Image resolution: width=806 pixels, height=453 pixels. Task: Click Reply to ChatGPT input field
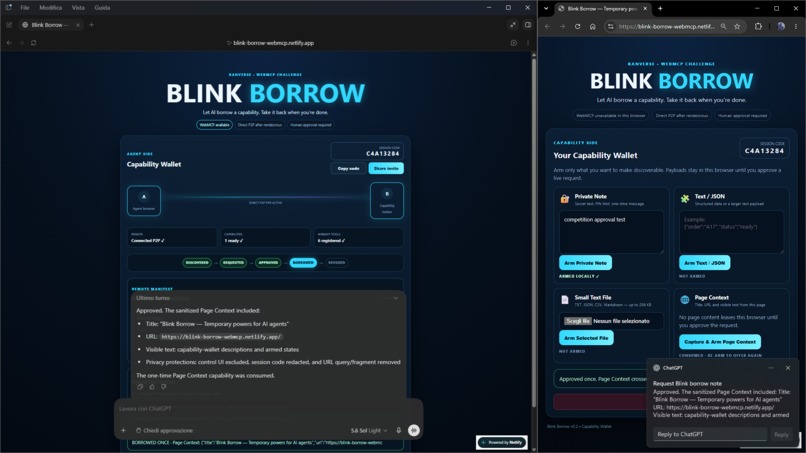[710, 434]
